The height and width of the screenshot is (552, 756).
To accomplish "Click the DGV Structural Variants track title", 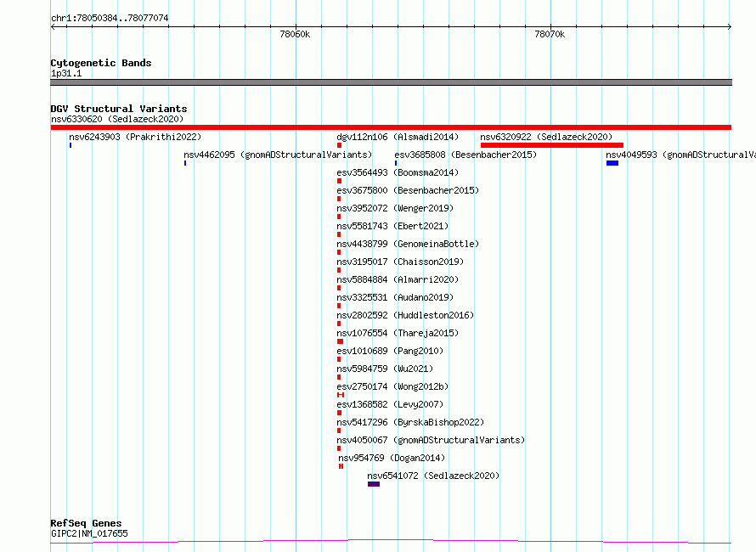I will point(119,109).
